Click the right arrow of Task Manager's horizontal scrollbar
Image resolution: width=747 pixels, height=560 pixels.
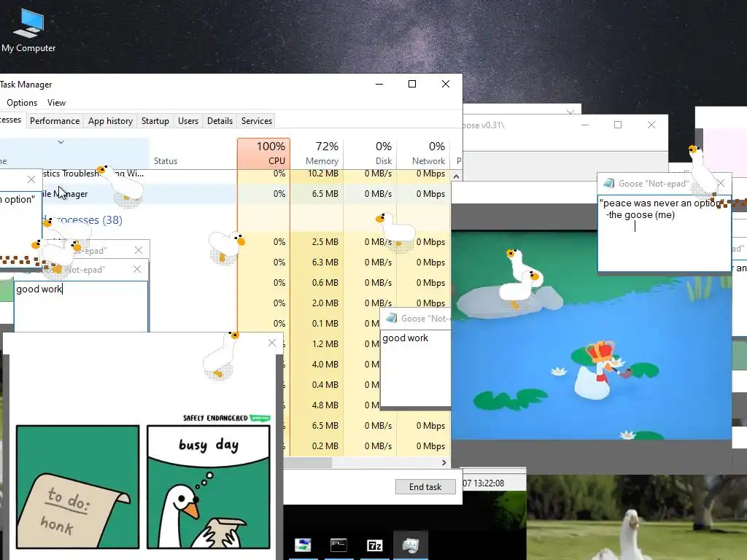tap(444, 462)
